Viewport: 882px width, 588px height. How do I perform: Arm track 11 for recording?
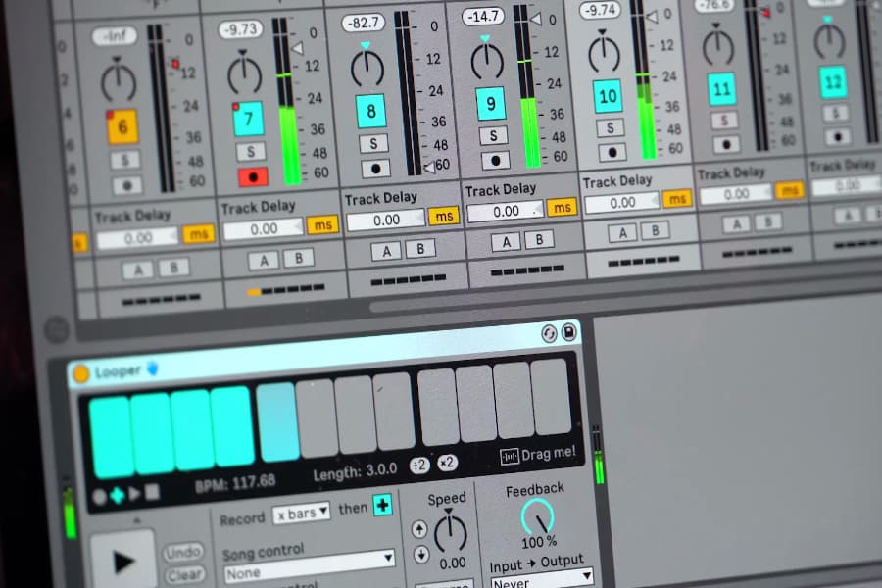(726, 145)
